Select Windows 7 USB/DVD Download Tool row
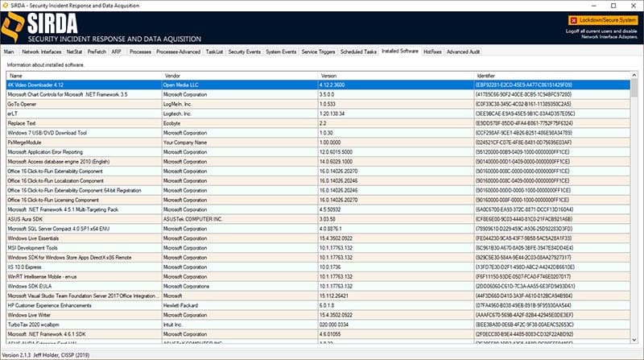 [318, 133]
